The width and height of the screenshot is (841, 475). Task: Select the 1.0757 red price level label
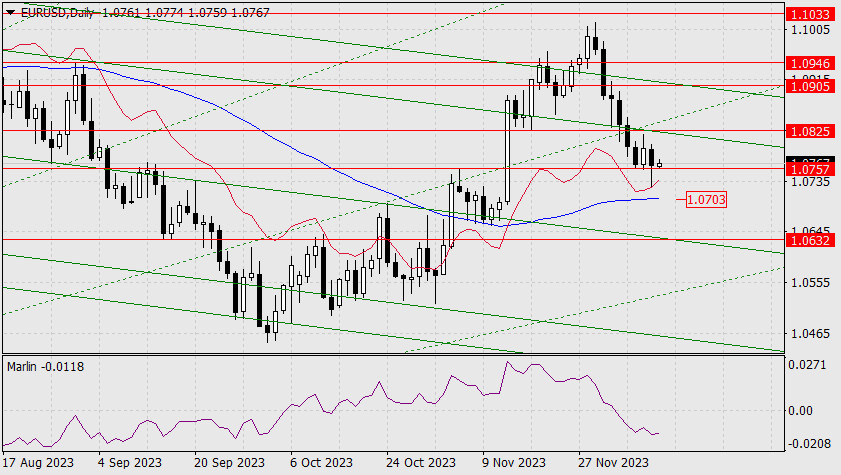(x=810, y=169)
